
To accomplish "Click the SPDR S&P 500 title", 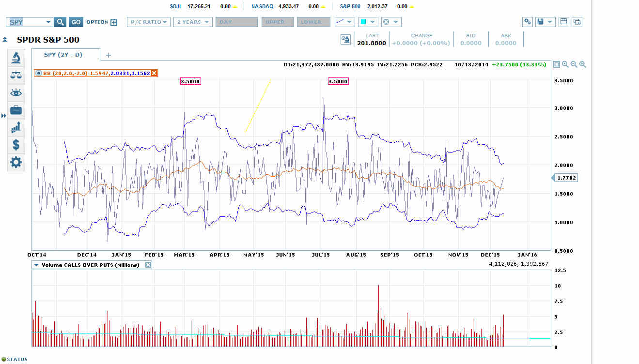I will (48, 40).
